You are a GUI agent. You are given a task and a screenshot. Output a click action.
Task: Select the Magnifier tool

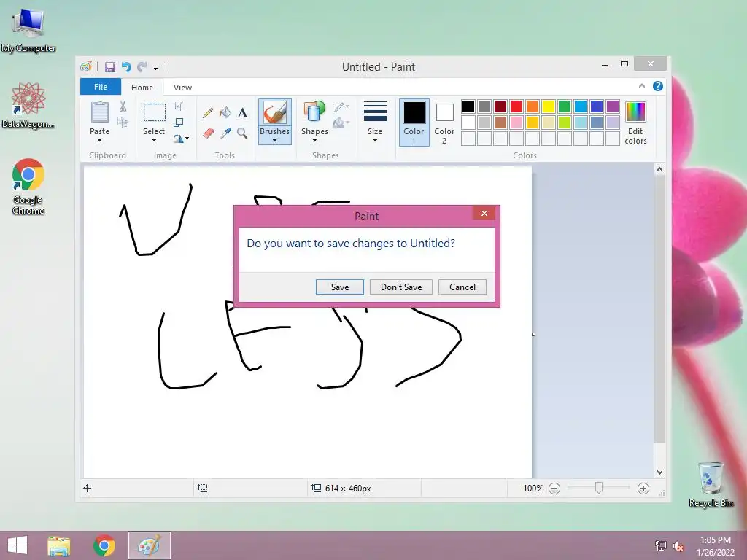(242, 133)
